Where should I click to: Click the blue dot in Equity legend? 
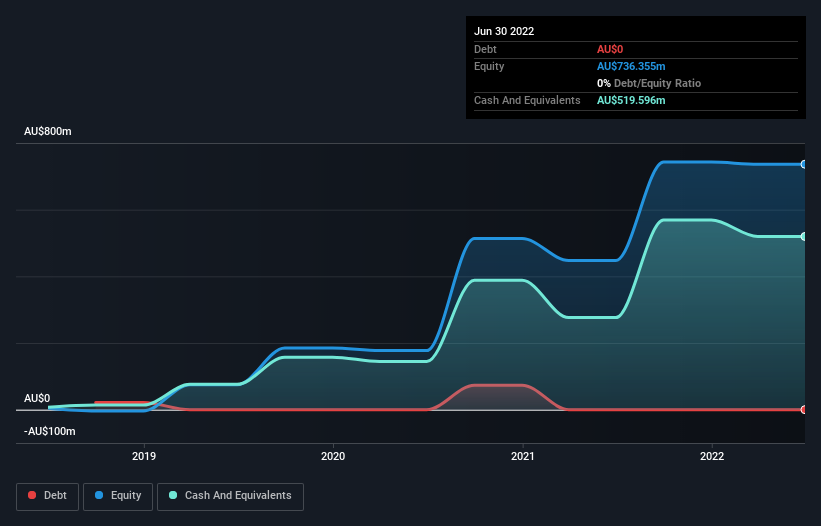point(99,495)
